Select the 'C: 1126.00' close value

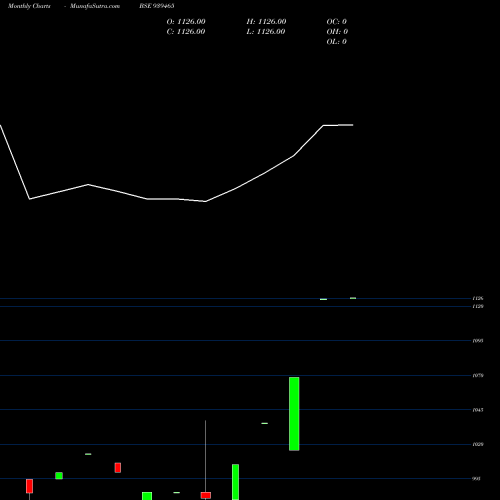coord(186,32)
